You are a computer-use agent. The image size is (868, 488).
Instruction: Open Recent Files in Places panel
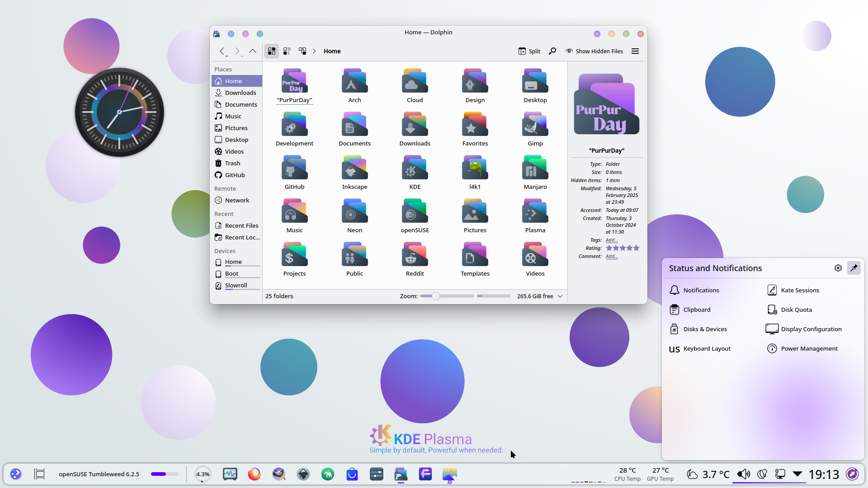click(x=237, y=225)
